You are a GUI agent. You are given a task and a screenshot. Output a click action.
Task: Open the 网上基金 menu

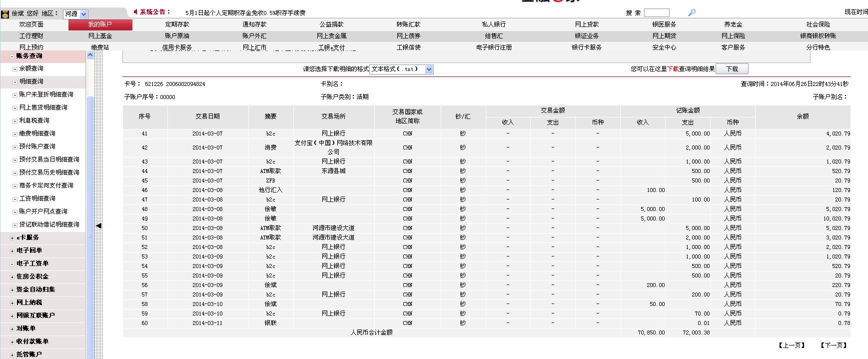100,36
